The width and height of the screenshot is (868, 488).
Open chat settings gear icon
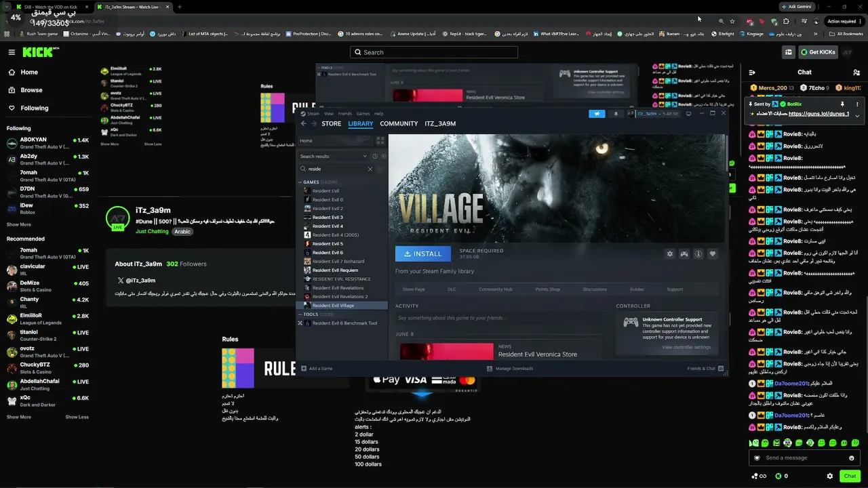(x=830, y=476)
